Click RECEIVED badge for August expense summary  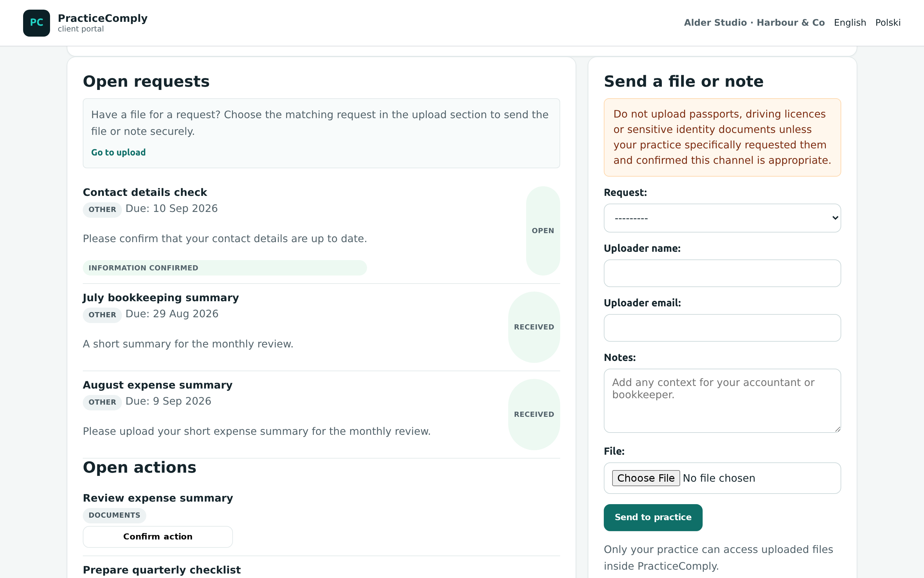point(534,414)
